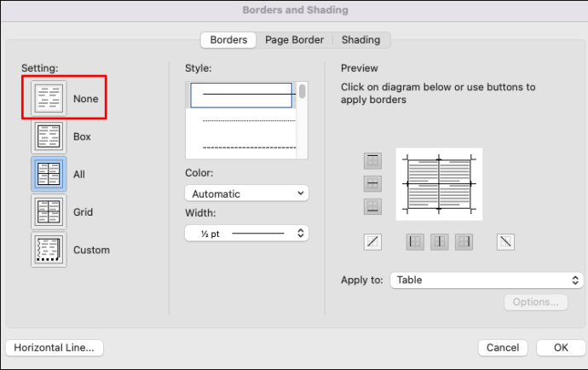Switch to the Page Border tab

(x=294, y=39)
